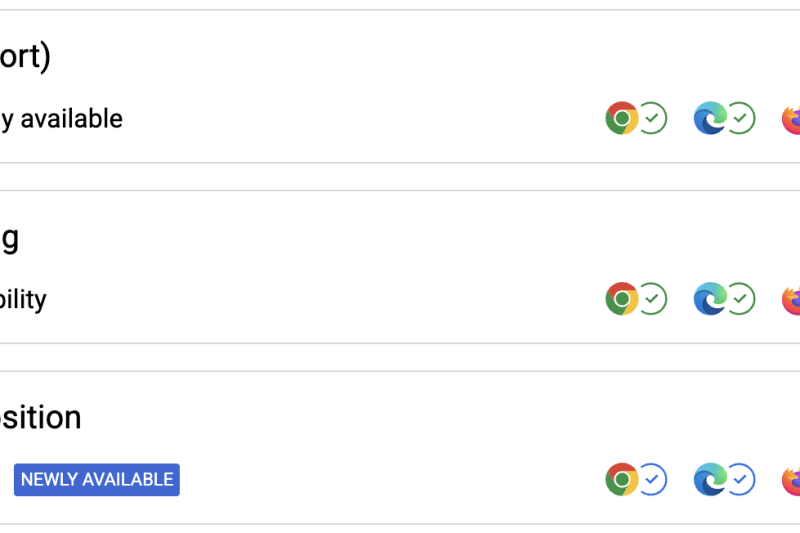Click the NEWLY AVAILABLE blue badge
The image size is (800, 533).
(97, 479)
